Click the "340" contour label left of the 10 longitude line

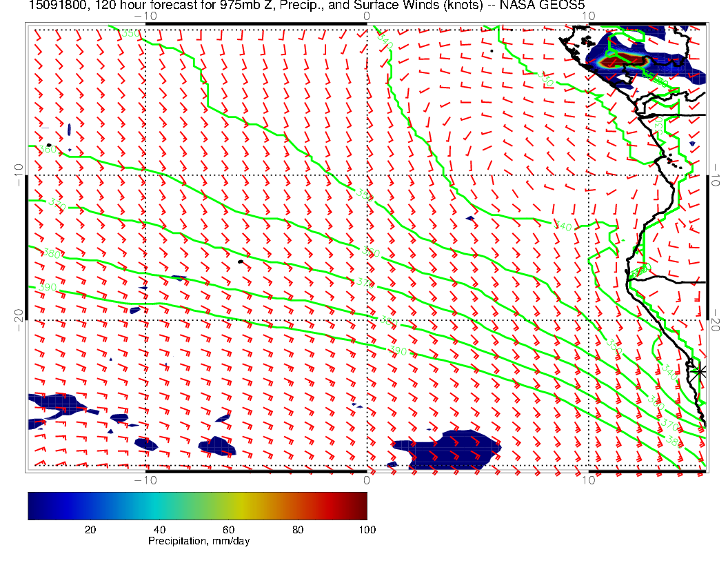point(563,226)
